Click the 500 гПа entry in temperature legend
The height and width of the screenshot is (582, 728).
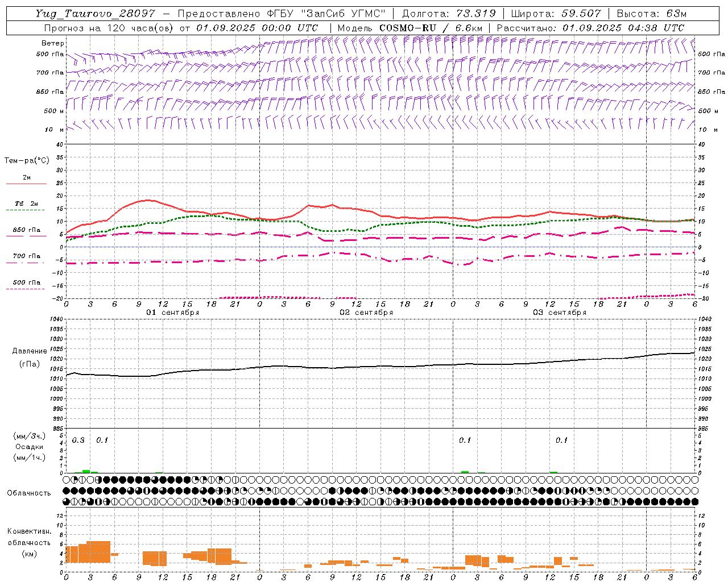coord(27,282)
